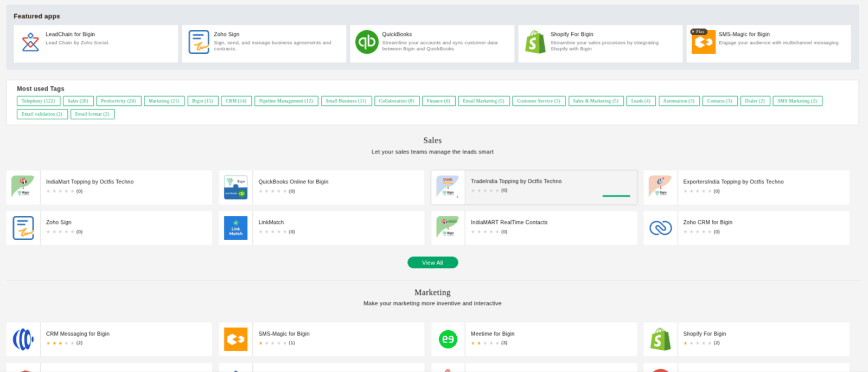Open the IndiaMART RealTime Contacts title
The height and width of the screenshot is (372, 868).
point(509,222)
